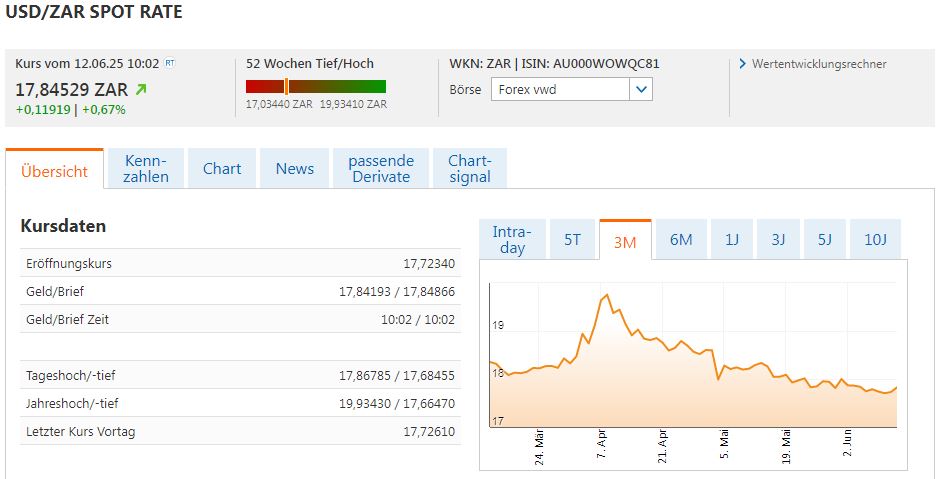
Task: Click the 19. Mai axis label
Action: tap(786, 447)
